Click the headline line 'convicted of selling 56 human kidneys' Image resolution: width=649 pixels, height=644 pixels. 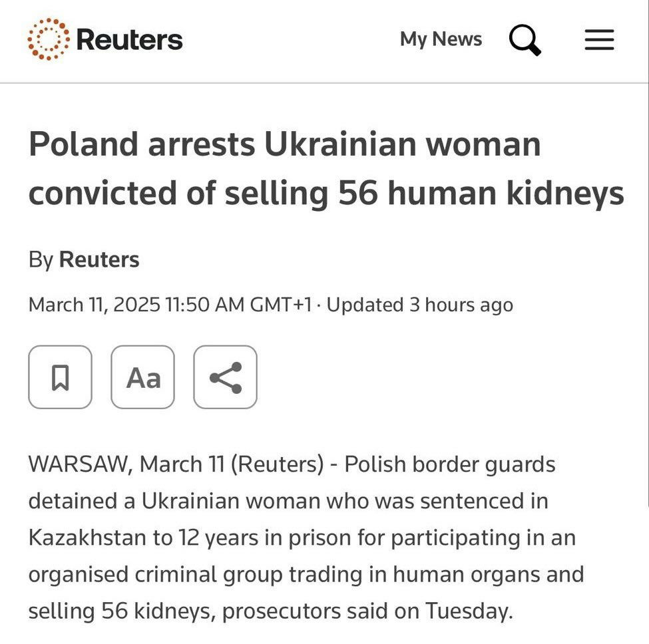pos(326,193)
